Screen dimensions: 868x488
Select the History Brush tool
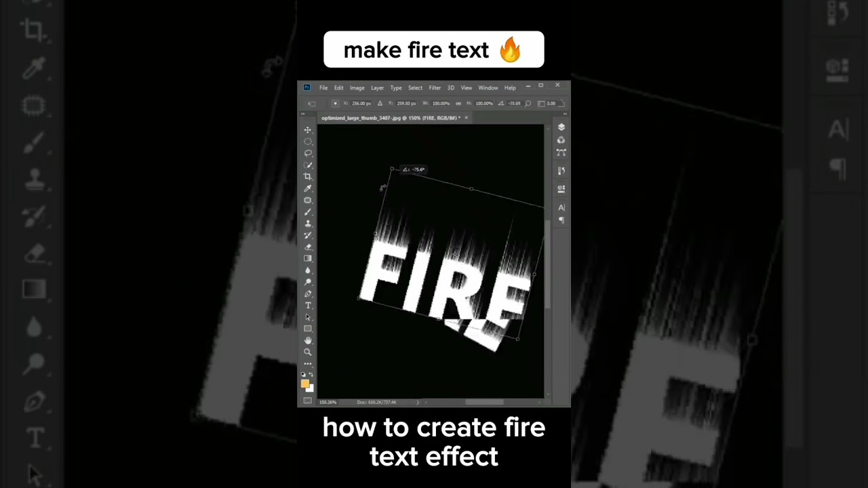(307, 235)
